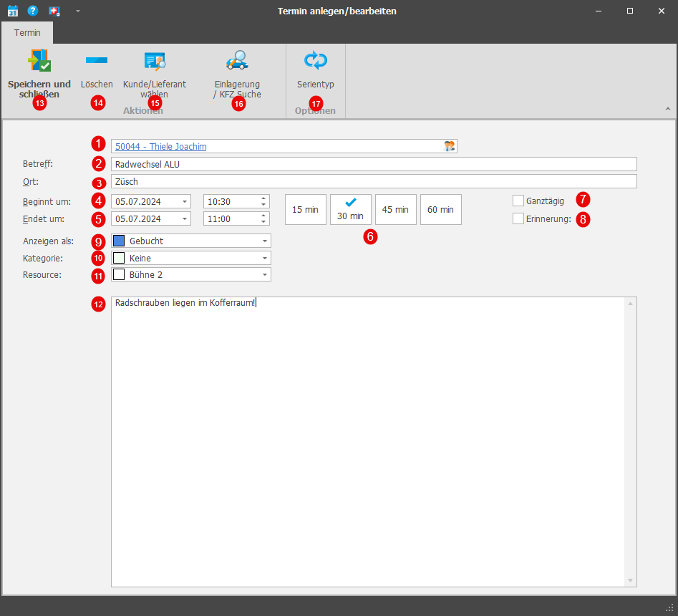678x616 pixels.
Task: Open Kunde/Lieferant wählen
Action: click(x=155, y=74)
